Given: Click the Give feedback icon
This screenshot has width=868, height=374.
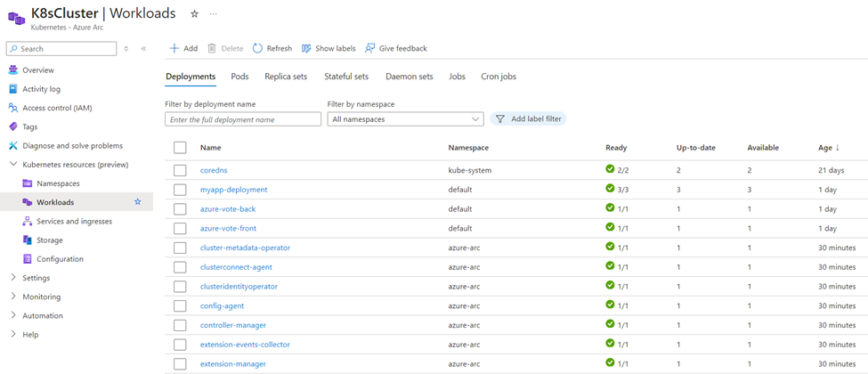Looking at the screenshot, I should pyautogui.click(x=370, y=48).
